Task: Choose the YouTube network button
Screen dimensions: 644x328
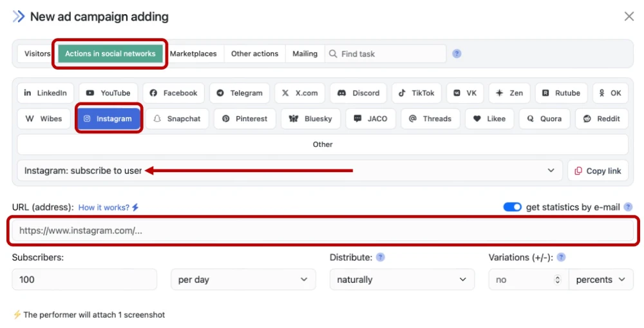Action: [108, 93]
